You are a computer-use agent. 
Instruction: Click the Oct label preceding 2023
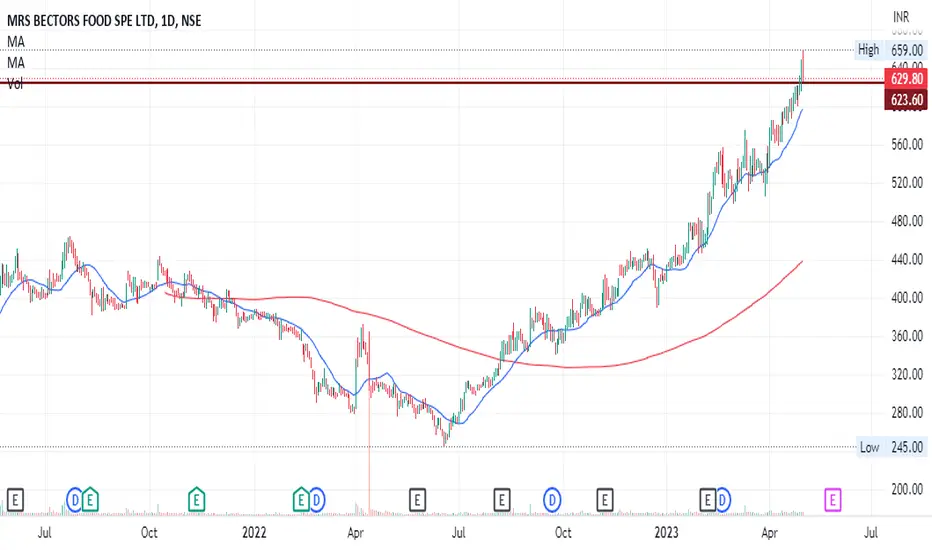pos(563,532)
